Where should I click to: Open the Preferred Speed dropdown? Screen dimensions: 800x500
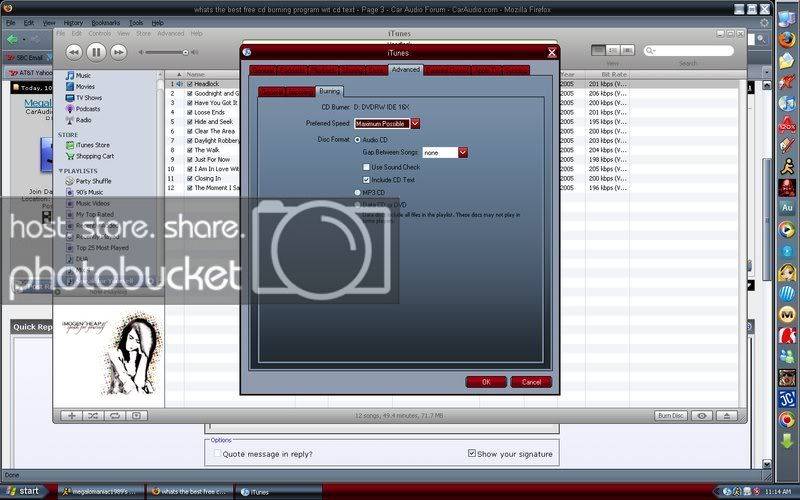(x=415, y=123)
